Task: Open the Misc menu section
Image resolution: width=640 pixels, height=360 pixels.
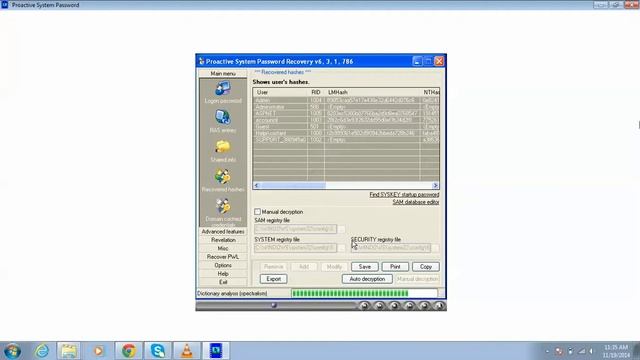Action: 223,248
